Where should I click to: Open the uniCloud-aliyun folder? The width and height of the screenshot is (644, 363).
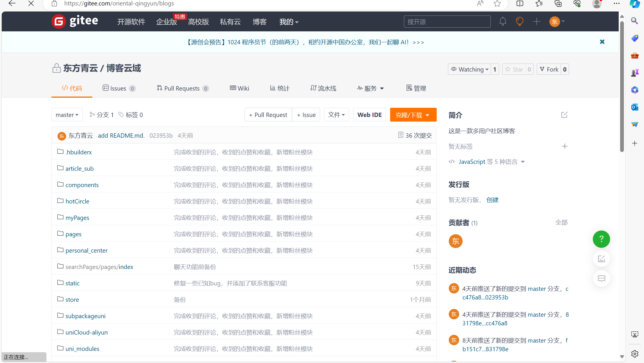87,332
